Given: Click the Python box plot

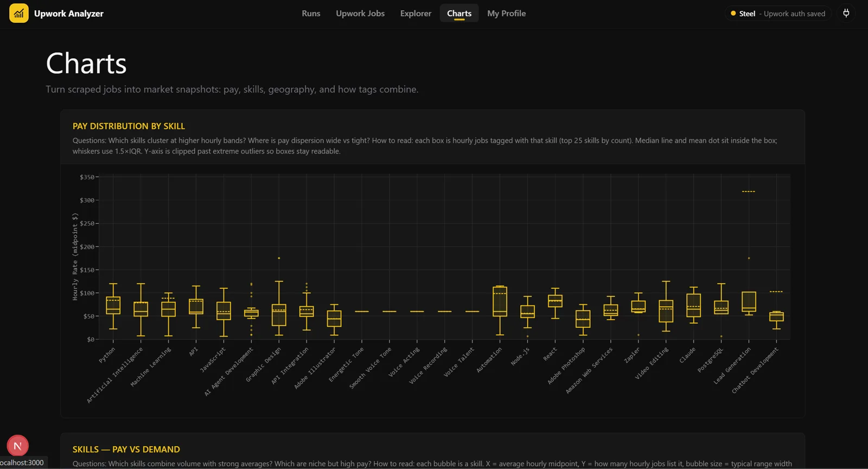Looking at the screenshot, I should (113, 306).
